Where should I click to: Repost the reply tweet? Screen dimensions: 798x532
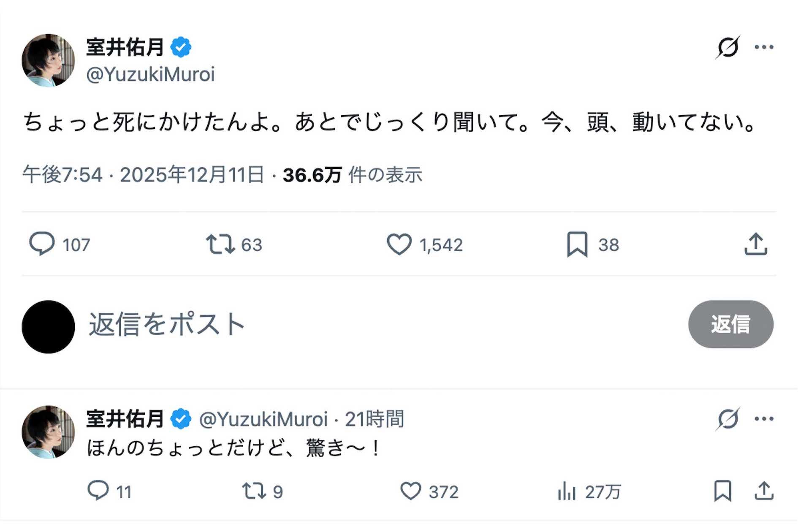click(253, 491)
